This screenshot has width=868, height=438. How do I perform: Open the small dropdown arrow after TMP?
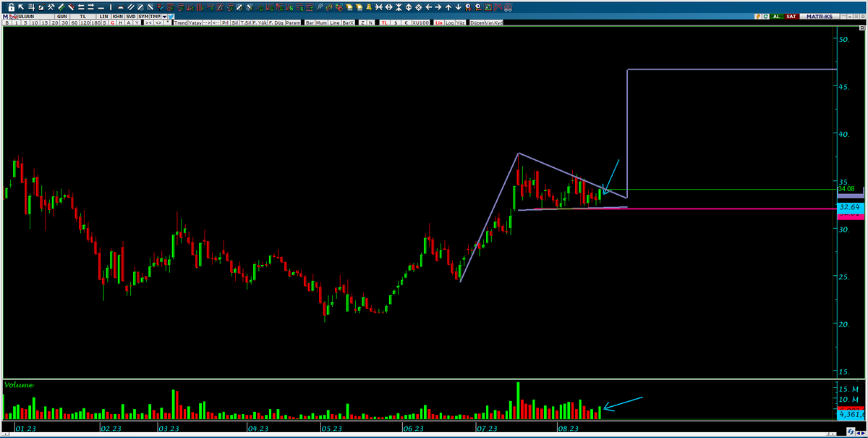pyautogui.click(x=164, y=16)
